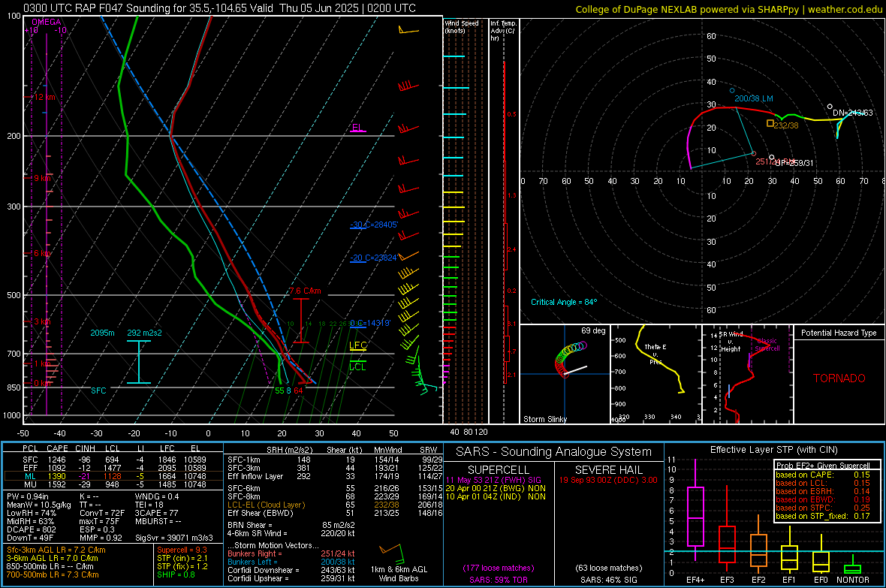Viewport: 886px width, 588px height.
Task: Click the red 7.6 C/km lapse rate label
Action: pos(305,291)
